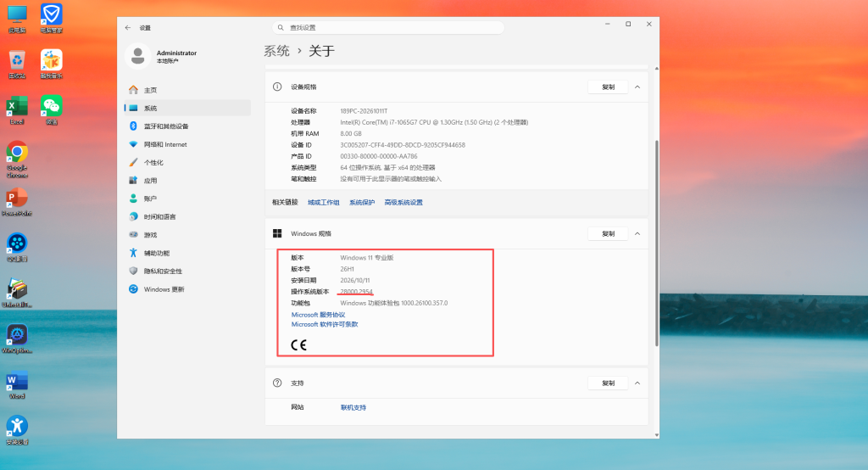The image size is (868, 470).
Task: Open 隐私和安全性 settings
Action: [x=187, y=271]
